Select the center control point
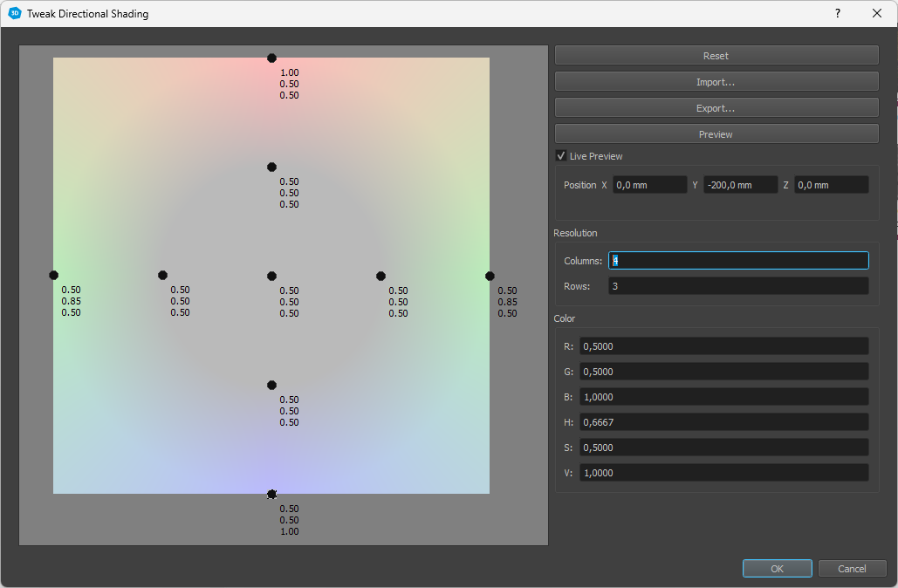Image resolution: width=898 pixels, height=588 pixels. coord(271,276)
